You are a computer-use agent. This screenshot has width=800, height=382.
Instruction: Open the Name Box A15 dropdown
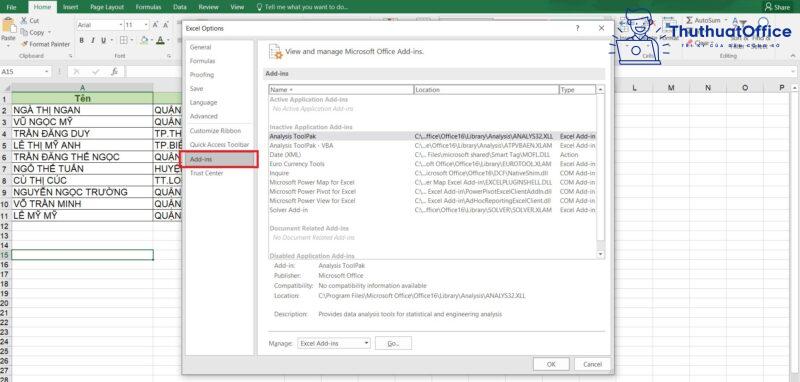[x=47, y=72]
